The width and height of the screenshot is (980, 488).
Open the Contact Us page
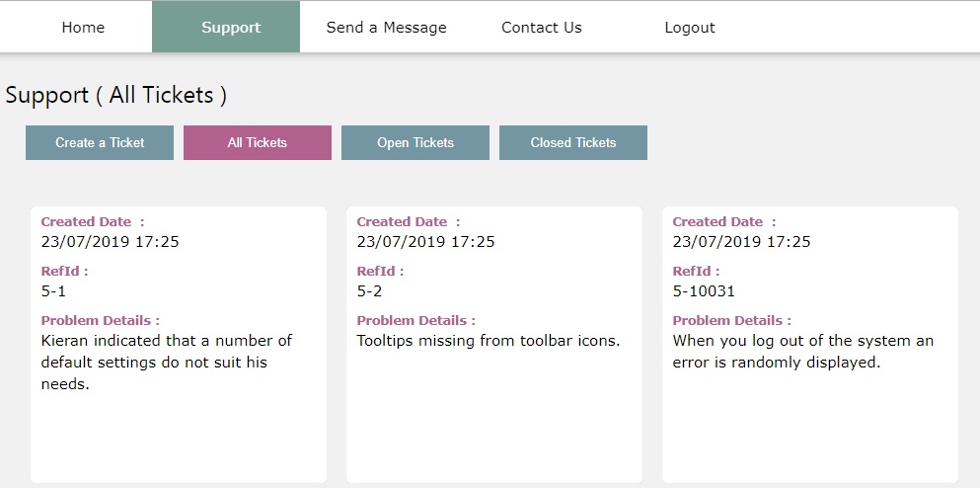tap(541, 28)
